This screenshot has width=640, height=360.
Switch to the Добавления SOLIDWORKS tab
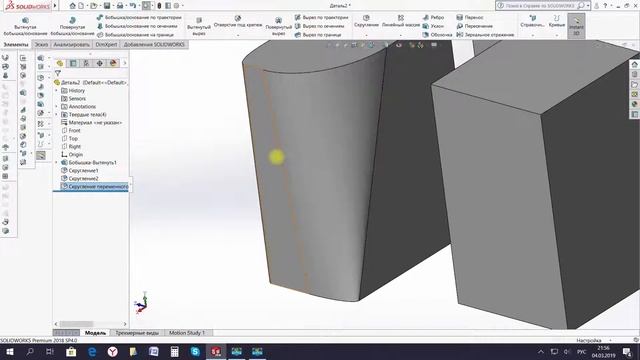pyautogui.click(x=154, y=44)
